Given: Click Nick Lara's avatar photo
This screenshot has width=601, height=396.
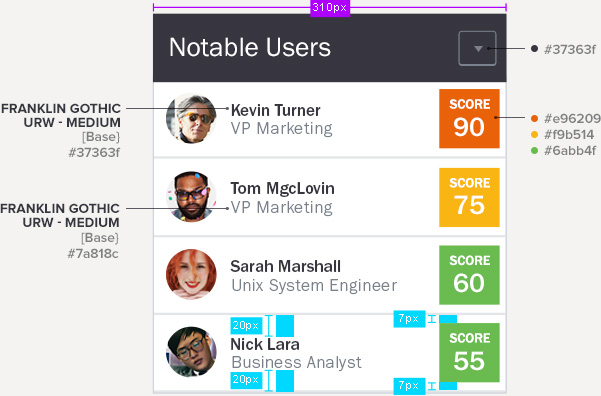Looking at the screenshot, I should (x=191, y=352).
